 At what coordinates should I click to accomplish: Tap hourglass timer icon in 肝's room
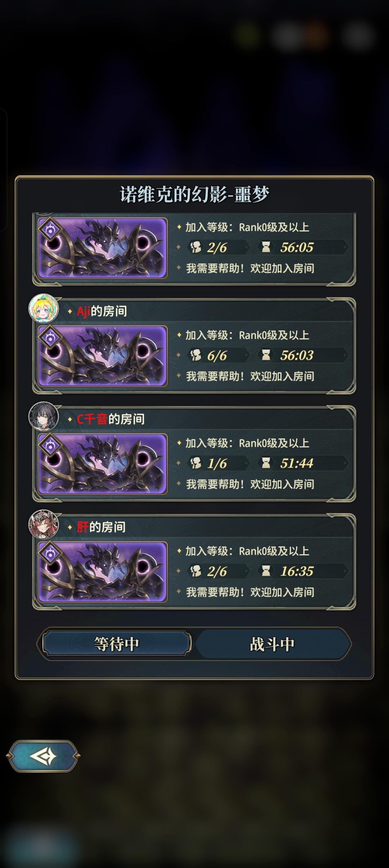point(266,571)
